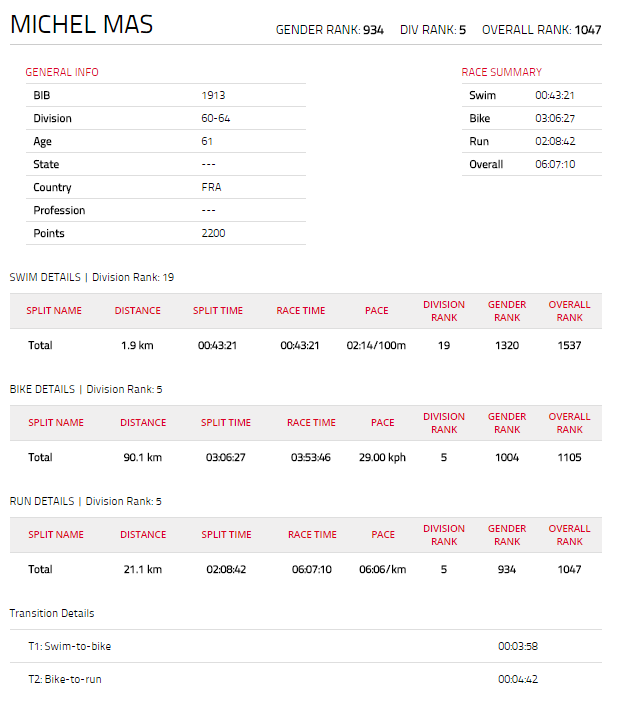Click bike race time 03:53:46
The height and width of the screenshot is (706, 630).
click(x=311, y=457)
